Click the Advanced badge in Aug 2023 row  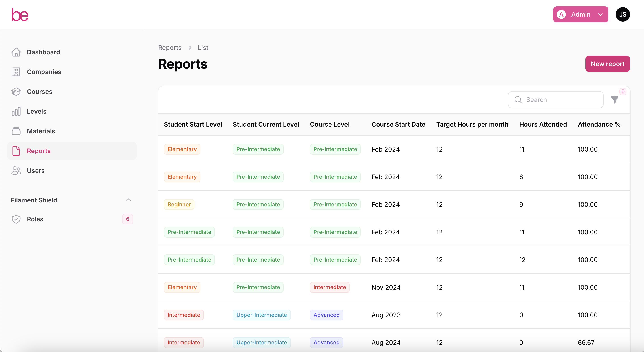click(326, 315)
